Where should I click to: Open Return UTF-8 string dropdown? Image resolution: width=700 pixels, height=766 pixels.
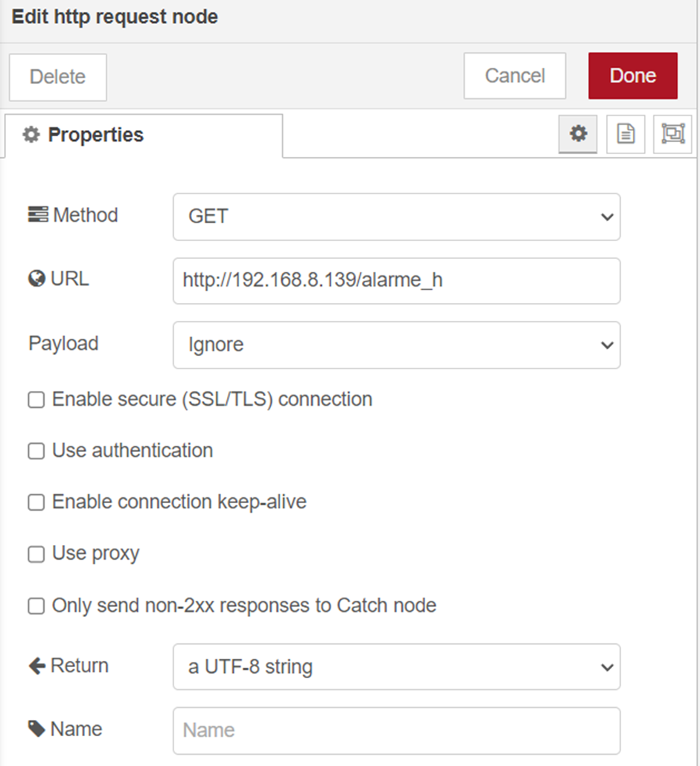(396, 667)
